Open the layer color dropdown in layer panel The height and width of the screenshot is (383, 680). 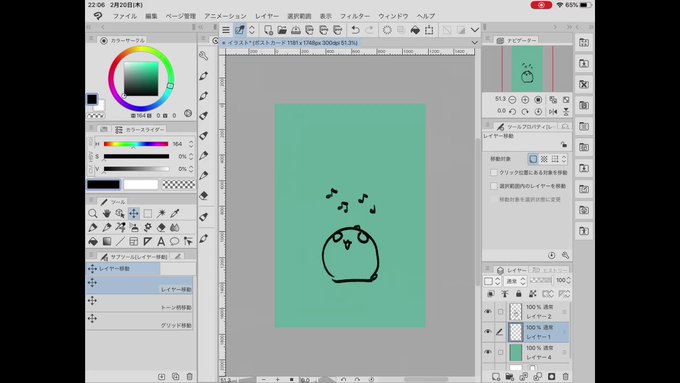492,281
